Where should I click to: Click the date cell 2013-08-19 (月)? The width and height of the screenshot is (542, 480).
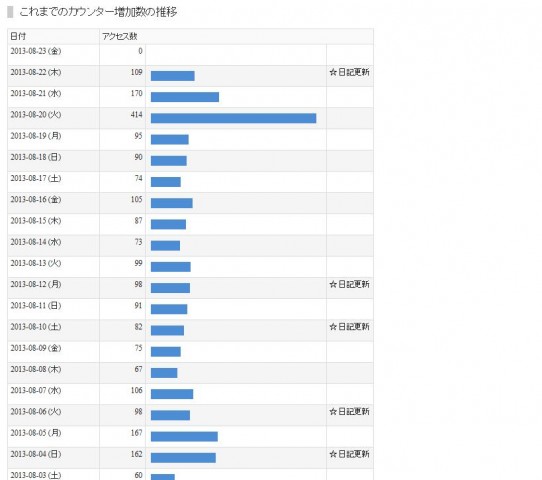click(x=36, y=136)
